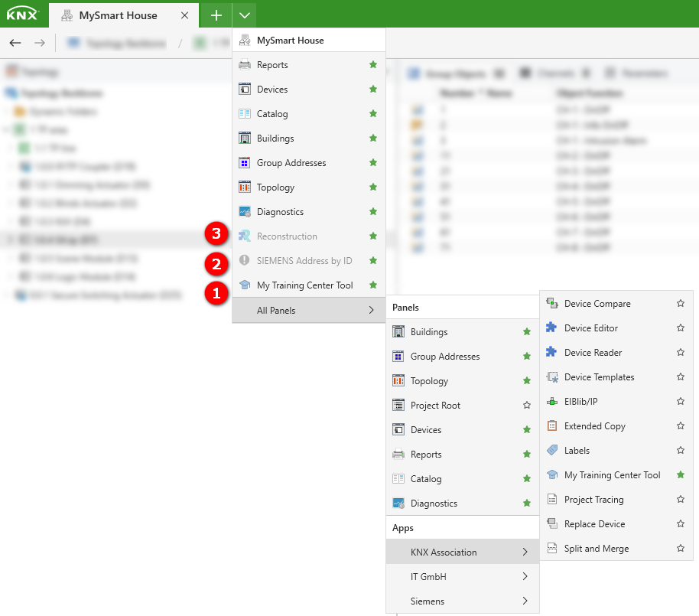Unstar My Training Center Tool in the apps submenu
Image resolution: width=699 pixels, height=616 pixels.
(x=681, y=474)
